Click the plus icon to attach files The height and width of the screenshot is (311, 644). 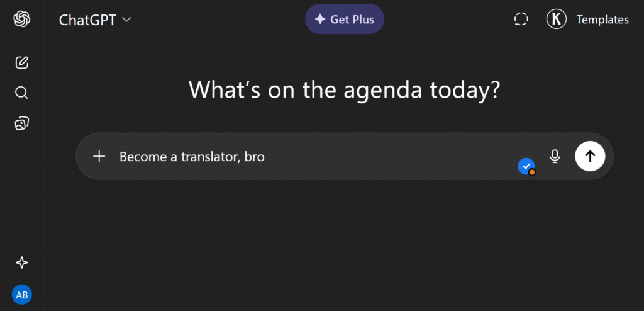pyautogui.click(x=99, y=156)
